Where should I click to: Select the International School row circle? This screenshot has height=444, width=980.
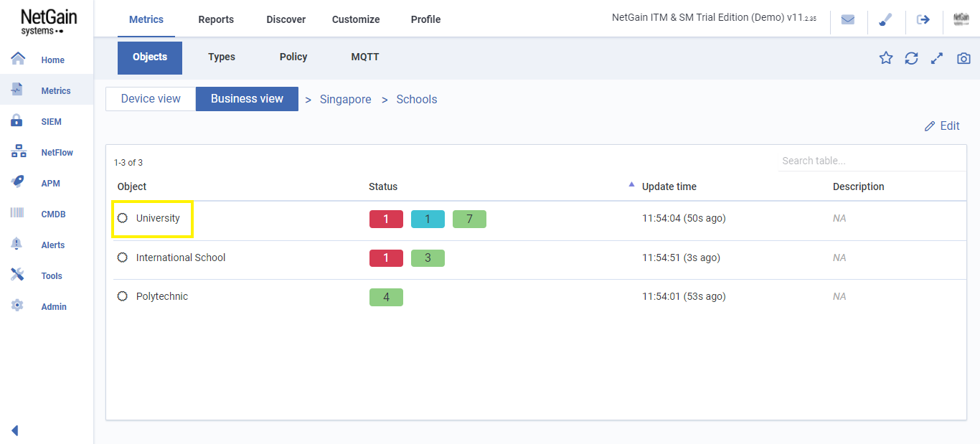click(x=123, y=258)
